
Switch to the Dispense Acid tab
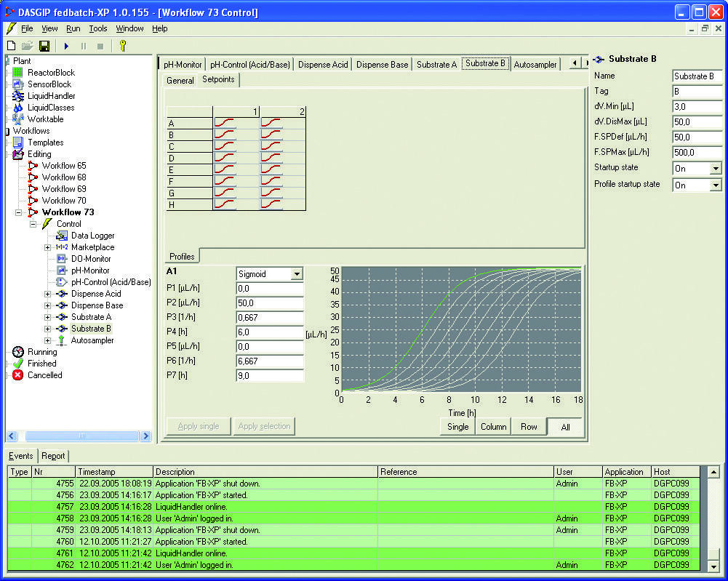tap(323, 65)
